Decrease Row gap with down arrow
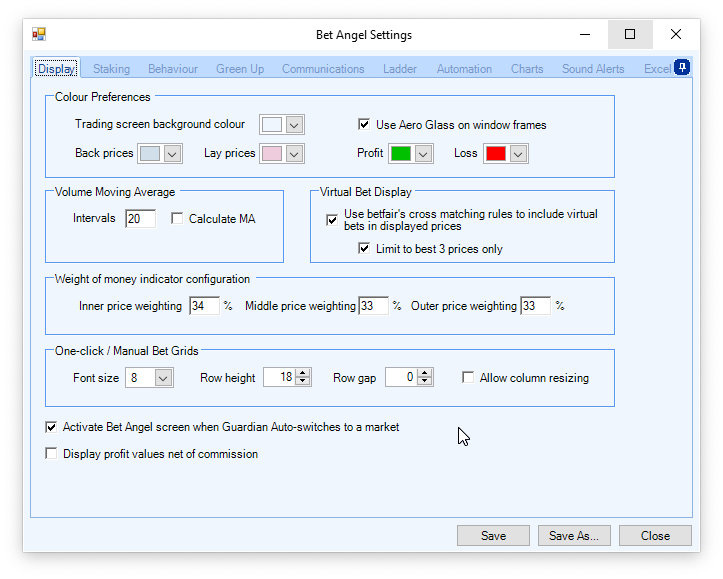The height and width of the screenshot is (579, 723). click(x=424, y=382)
